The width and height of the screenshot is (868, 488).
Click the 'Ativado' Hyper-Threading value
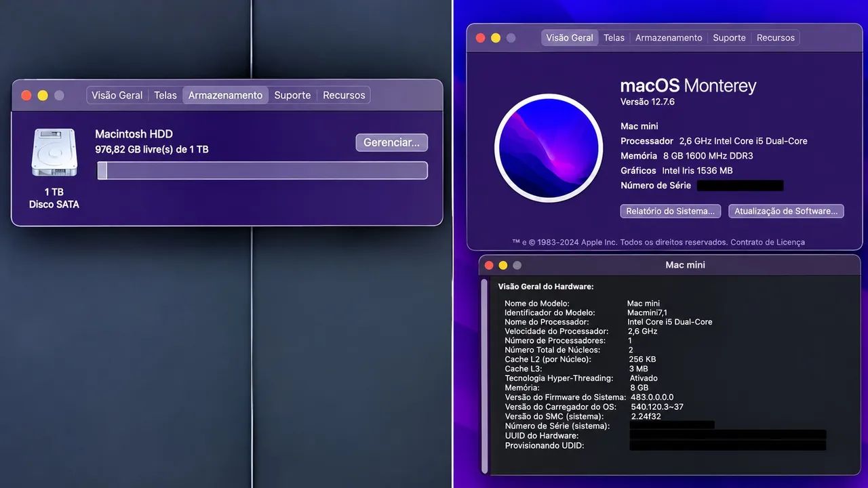click(x=644, y=378)
